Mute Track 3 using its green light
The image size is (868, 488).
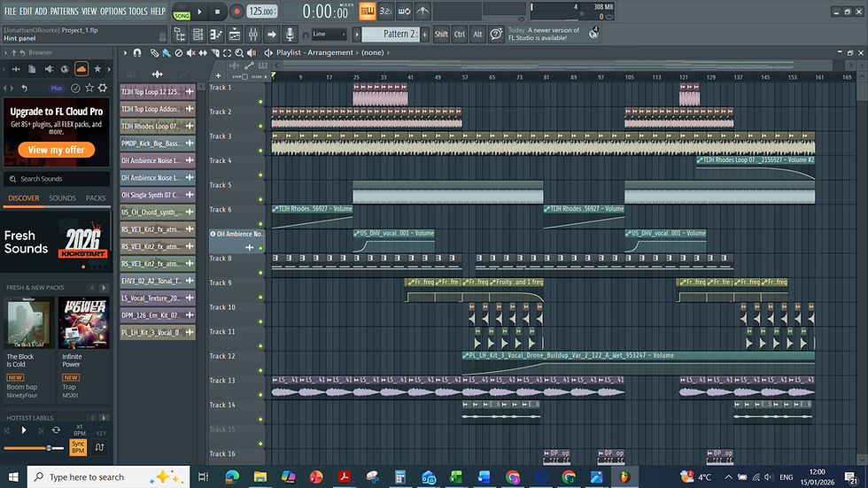pos(260,151)
